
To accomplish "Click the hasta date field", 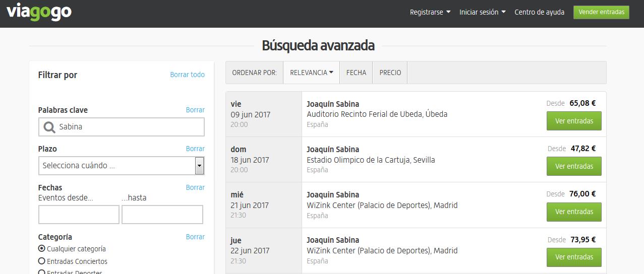I will coord(162,214).
